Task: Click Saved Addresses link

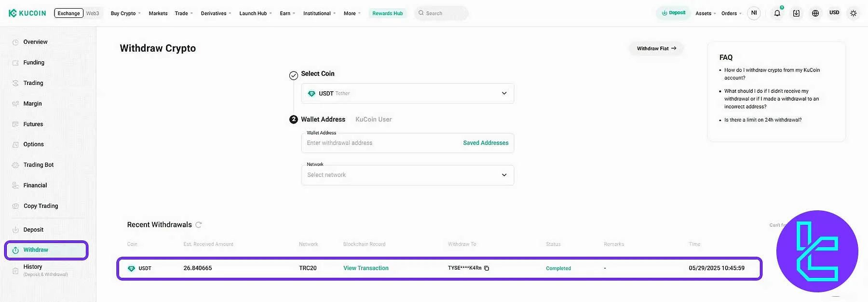Action: pyautogui.click(x=486, y=143)
